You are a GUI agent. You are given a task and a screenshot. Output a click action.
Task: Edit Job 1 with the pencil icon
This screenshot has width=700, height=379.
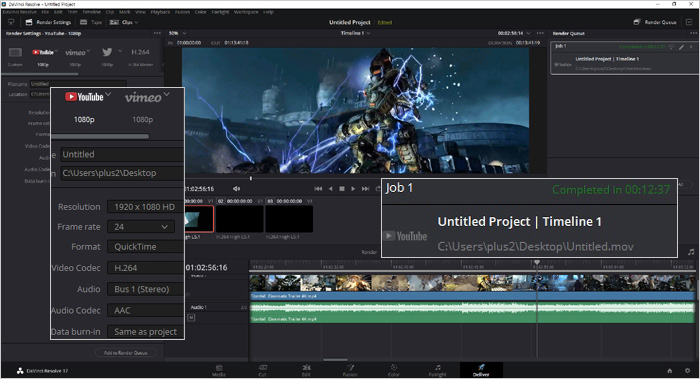coord(682,46)
